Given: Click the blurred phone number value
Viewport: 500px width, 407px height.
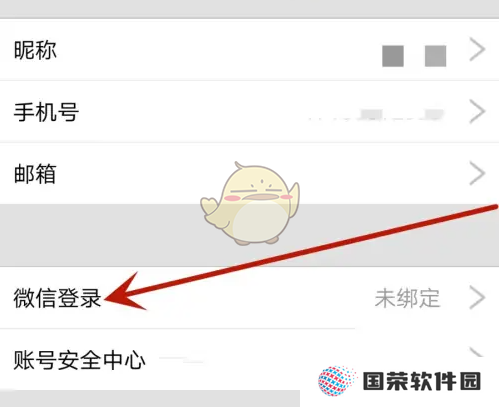Looking at the screenshot, I should point(377,115).
